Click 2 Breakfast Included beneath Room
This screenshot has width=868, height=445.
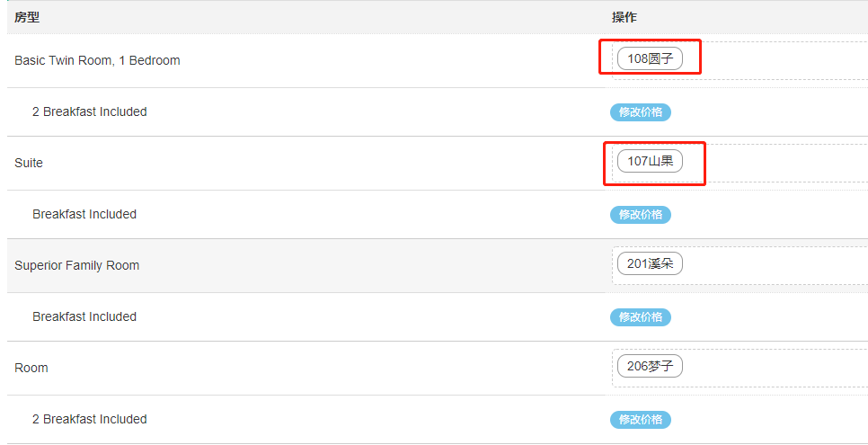89,420
